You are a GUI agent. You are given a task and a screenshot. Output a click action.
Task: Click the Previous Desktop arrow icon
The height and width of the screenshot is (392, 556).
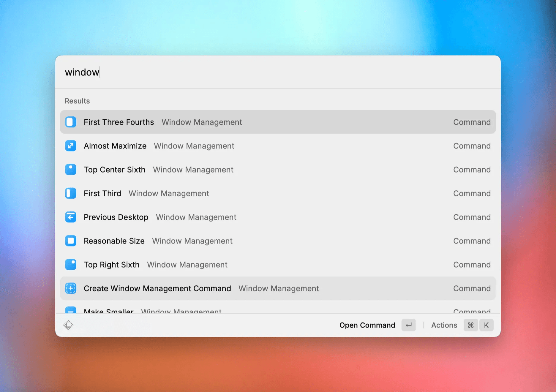pos(71,217)
